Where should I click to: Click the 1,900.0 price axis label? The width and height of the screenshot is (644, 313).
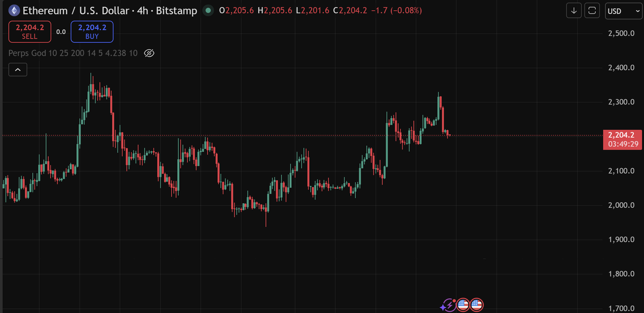click(x=621, y=240)
